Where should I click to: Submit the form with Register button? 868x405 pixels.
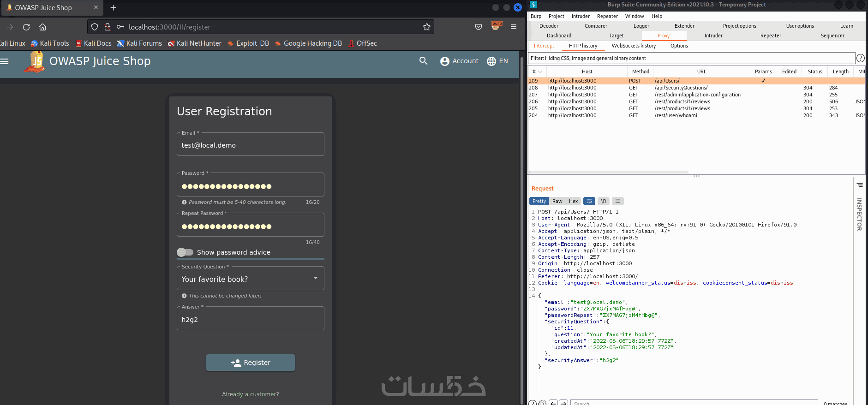coord(251,363)
